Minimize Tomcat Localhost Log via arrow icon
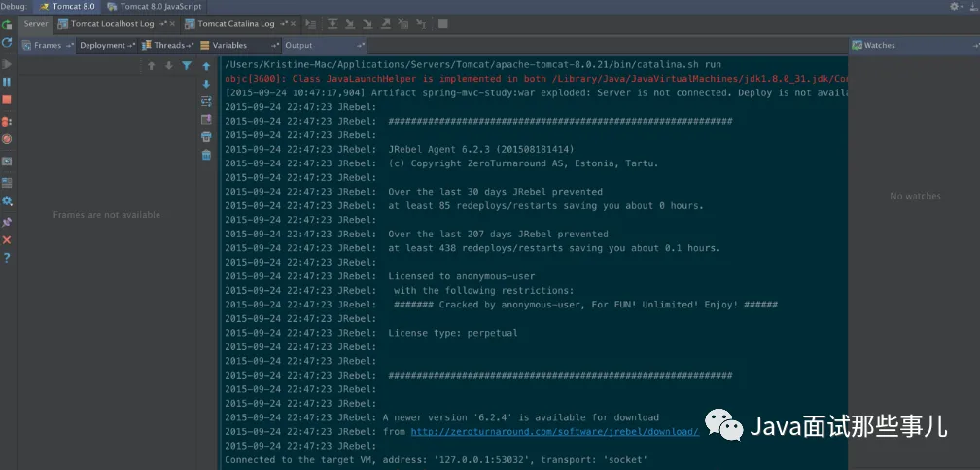The height and width of the screenshot is (470, 980). click(x=162, y=23)
